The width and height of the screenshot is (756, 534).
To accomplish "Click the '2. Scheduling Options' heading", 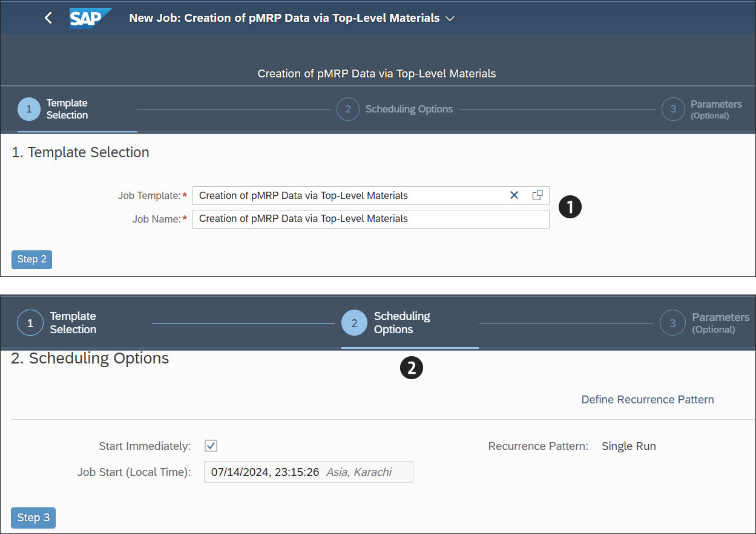I will click(90, 359).
